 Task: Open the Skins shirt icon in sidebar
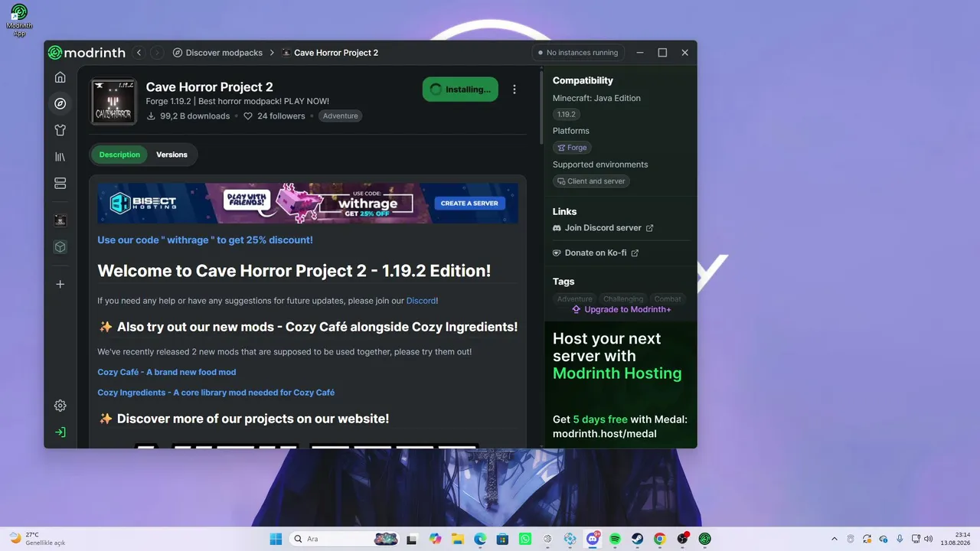click(x=60, y=130)
